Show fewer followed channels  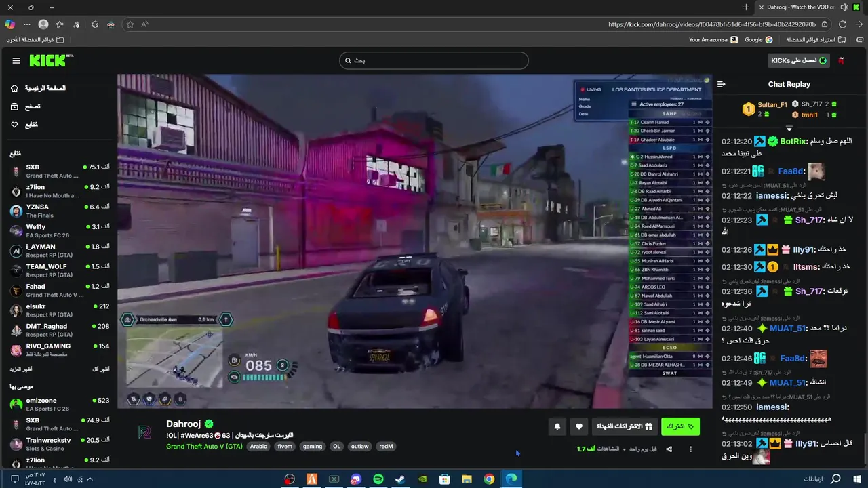tap(101, 369)
